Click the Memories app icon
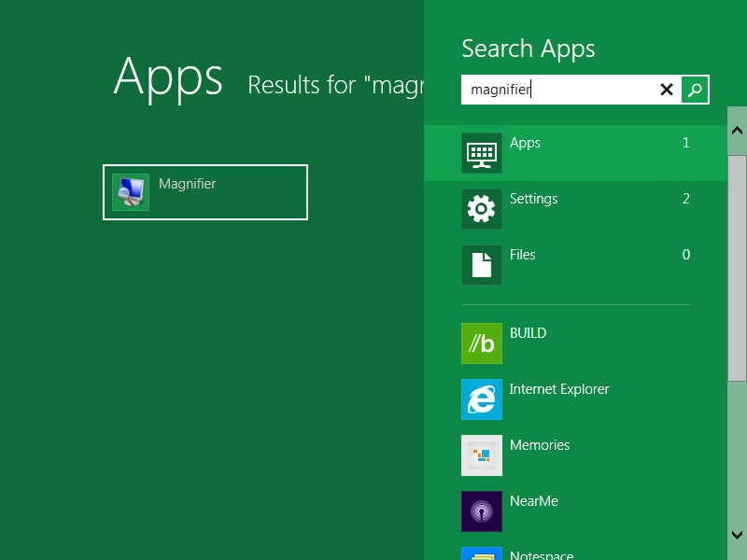747x560 pixels. [482, 455]
